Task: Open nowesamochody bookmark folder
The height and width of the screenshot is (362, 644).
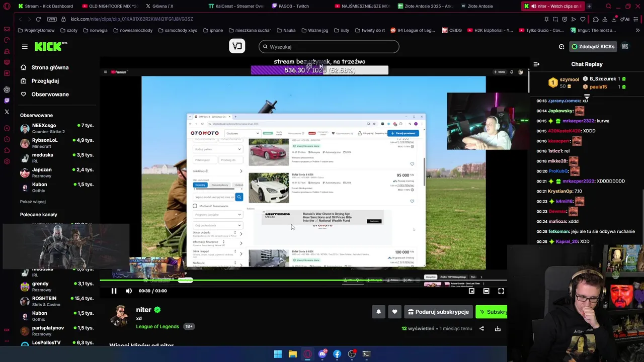Action: [x=133, y=30]
